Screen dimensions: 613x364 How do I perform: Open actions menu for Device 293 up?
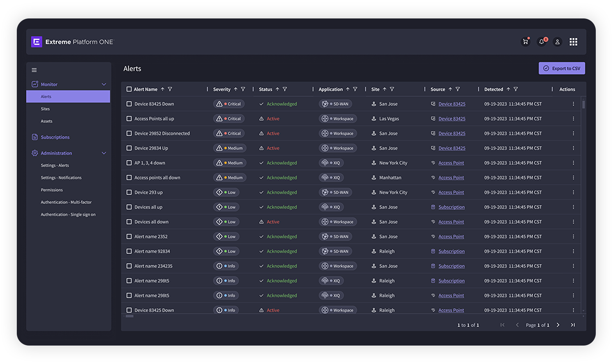(x=573, y=193)
